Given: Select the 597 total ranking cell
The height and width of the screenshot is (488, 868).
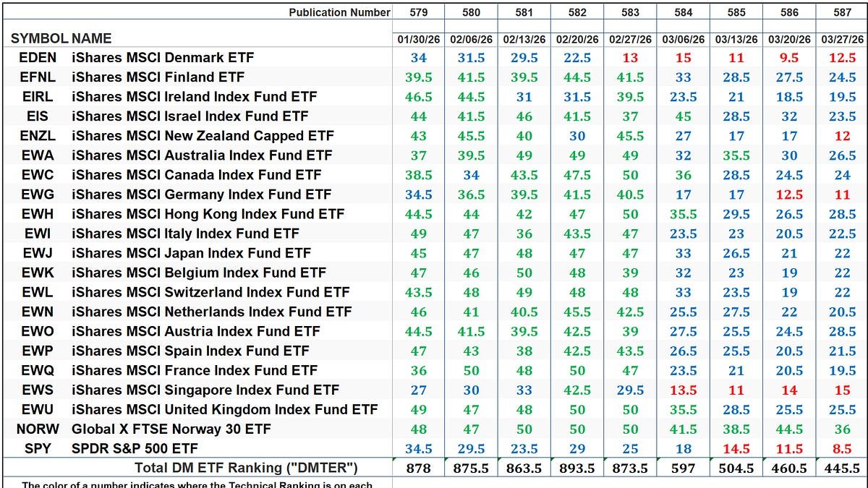Looking at the screenshot, I should click(x=683, y=468).
